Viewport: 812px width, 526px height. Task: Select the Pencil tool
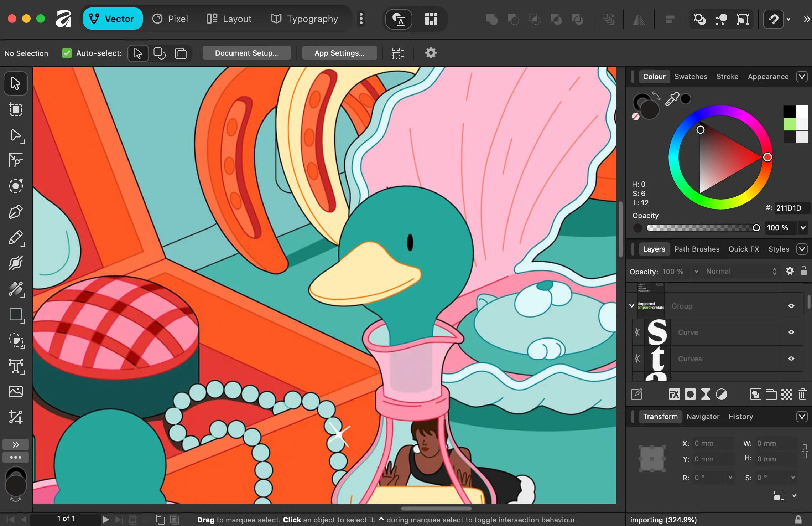(16, 238)
